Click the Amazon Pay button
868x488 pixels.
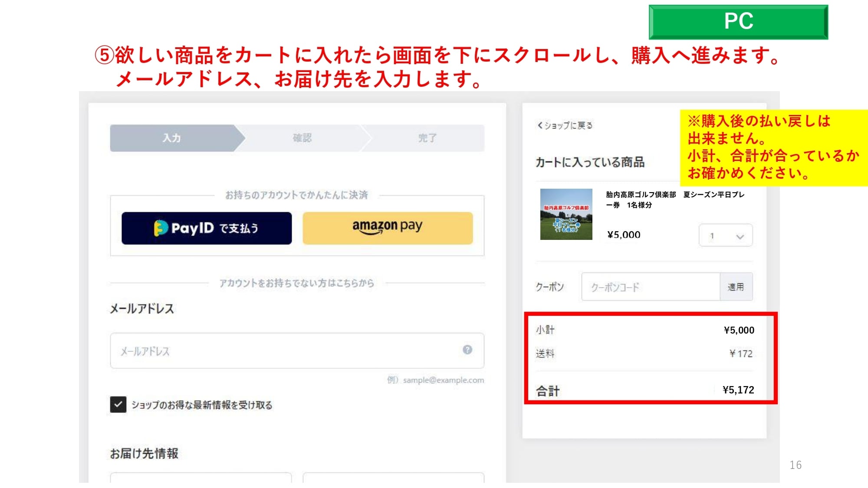coord(388,228)
